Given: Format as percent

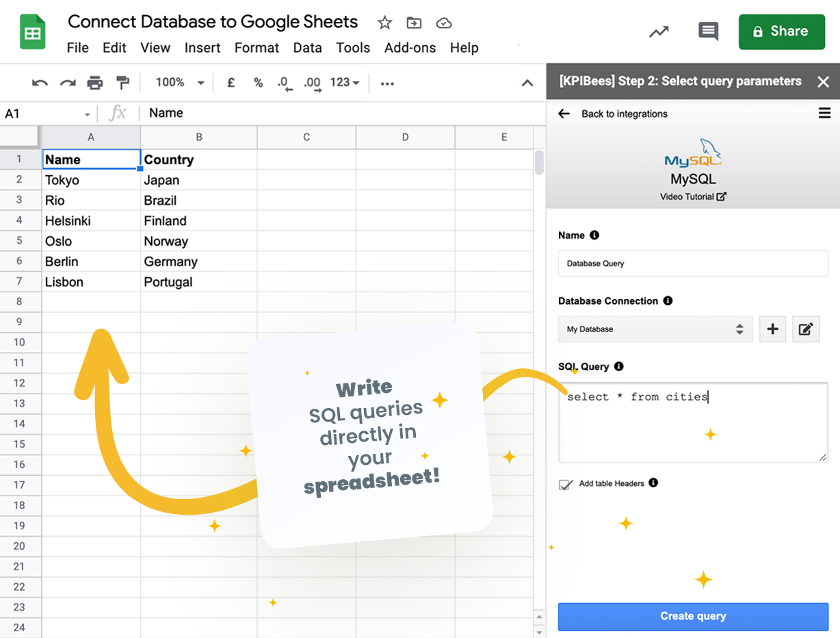Looking at the screenshot, I should coord(258,83).
